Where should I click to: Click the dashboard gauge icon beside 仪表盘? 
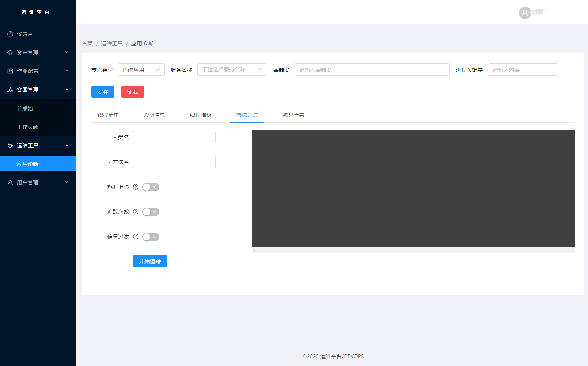tap(10, 34)
